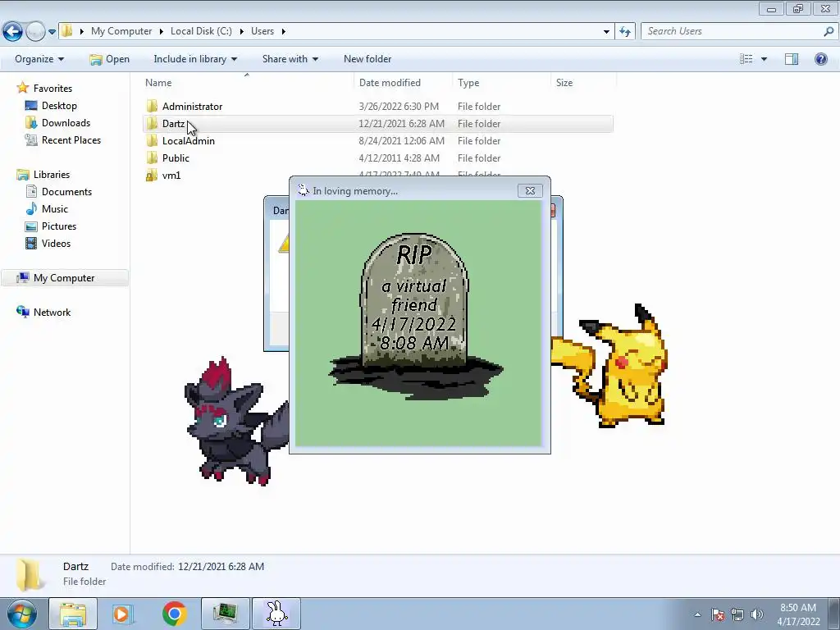Click the Back navigation arrow button
Image resolution: width=840 pixels, height=630 pixels.
tap(13, 31)
